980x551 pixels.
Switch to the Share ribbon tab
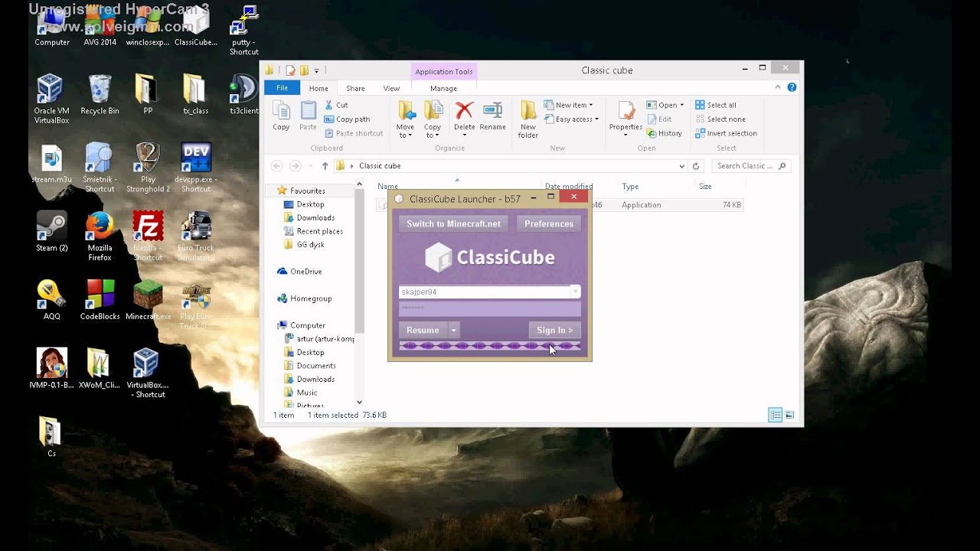point(355,89)
